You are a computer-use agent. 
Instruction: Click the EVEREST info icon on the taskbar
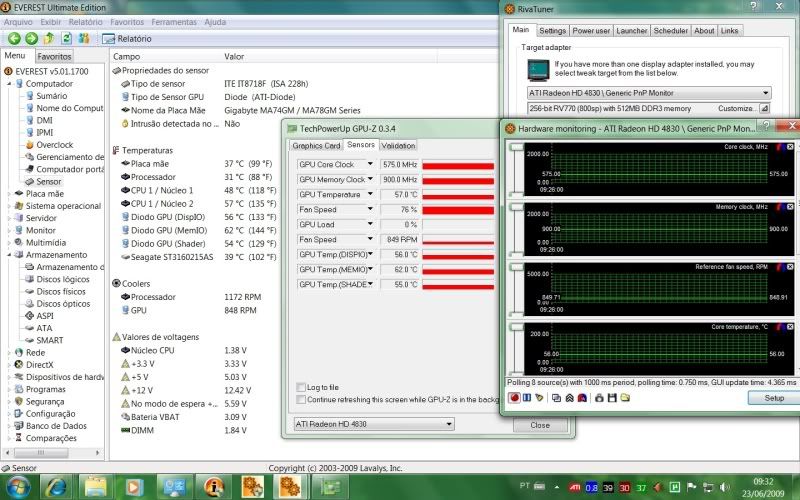click(x=214, y=487)
